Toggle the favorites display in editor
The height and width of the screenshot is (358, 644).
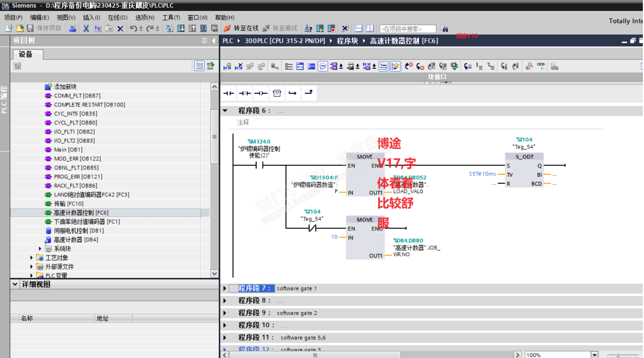tap(395, 66)
